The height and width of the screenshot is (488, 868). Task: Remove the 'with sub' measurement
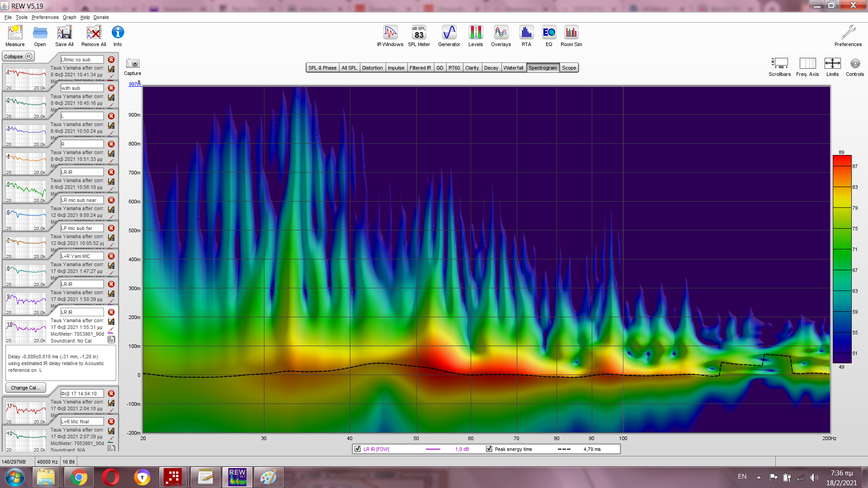pyautogui.click(x=111, y=88)
